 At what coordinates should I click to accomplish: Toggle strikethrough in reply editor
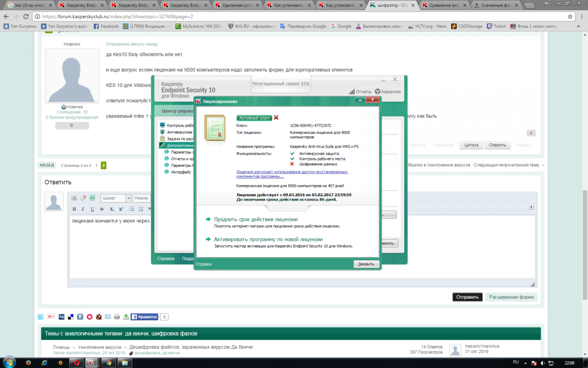[x=101, y=209]
